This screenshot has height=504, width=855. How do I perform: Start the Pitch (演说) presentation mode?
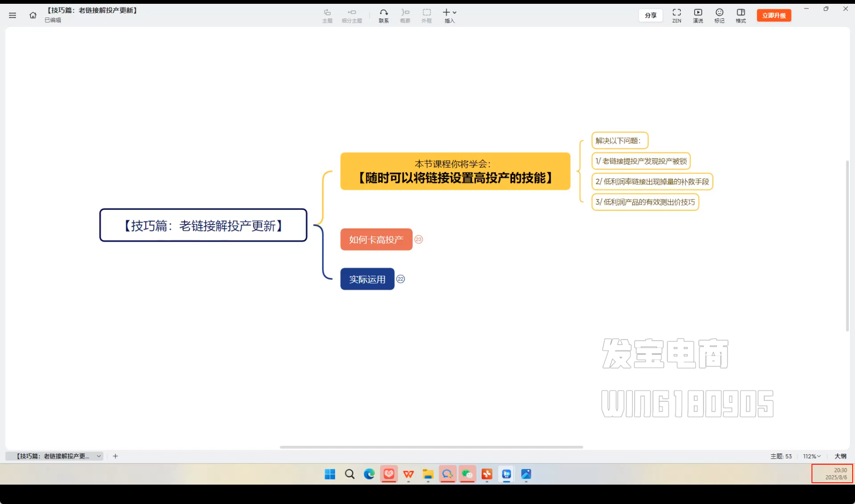coord(698,16)
